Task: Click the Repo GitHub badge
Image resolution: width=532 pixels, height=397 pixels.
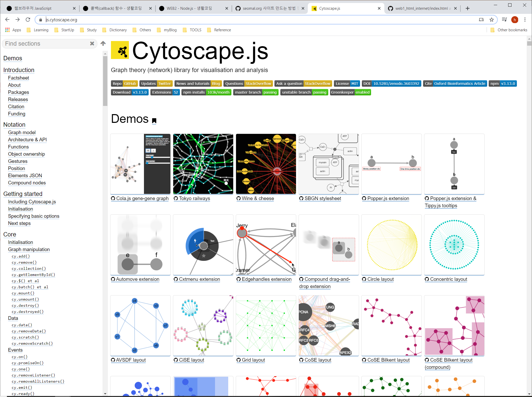Action: point(124,84)
